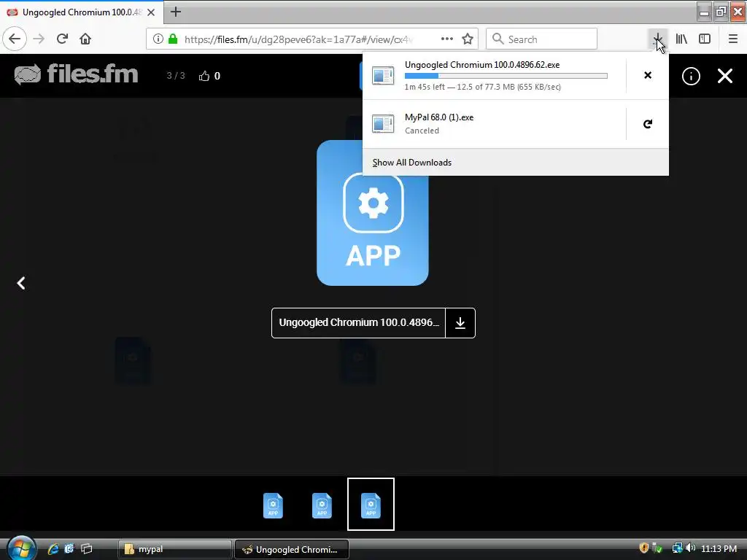
Task: Click the security shield tray icon
Action: tap(643, 548)
